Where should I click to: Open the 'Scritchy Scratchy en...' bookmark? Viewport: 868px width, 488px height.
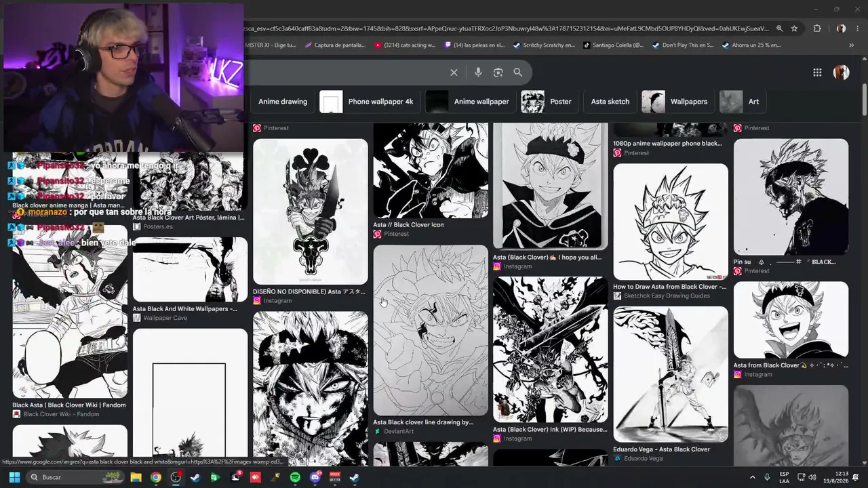[544, 45]
